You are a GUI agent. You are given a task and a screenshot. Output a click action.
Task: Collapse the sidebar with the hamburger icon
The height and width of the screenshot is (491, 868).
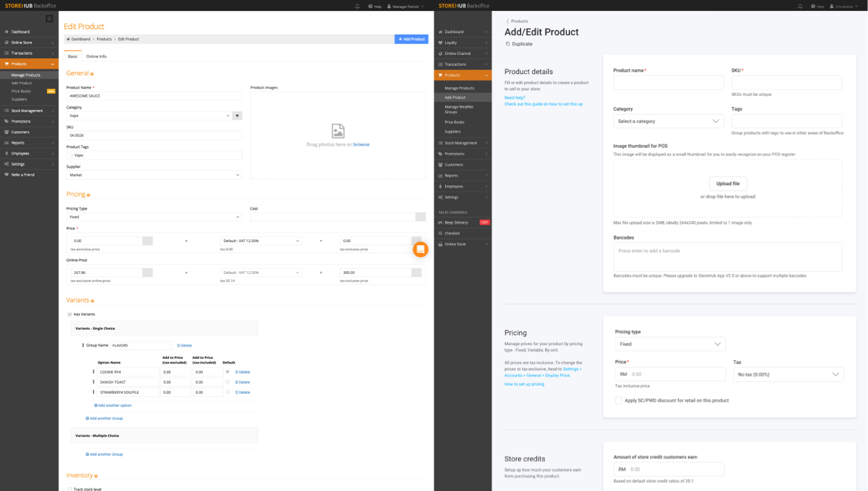coord(50,18)
